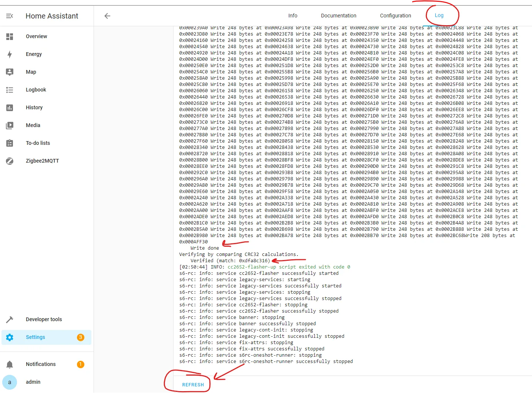Click the Home Assistant title
Image resolution: width=532 pixels, height=393 pixels.
(x=52, y=16)
